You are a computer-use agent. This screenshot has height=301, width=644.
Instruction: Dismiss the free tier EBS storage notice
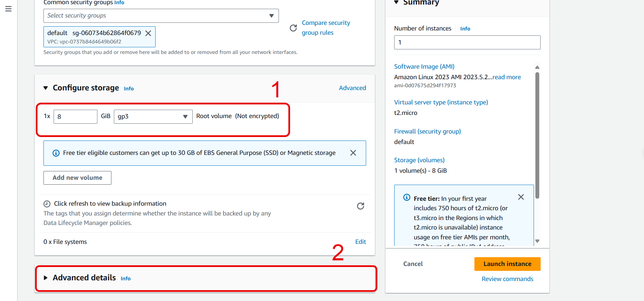(353, 153)
